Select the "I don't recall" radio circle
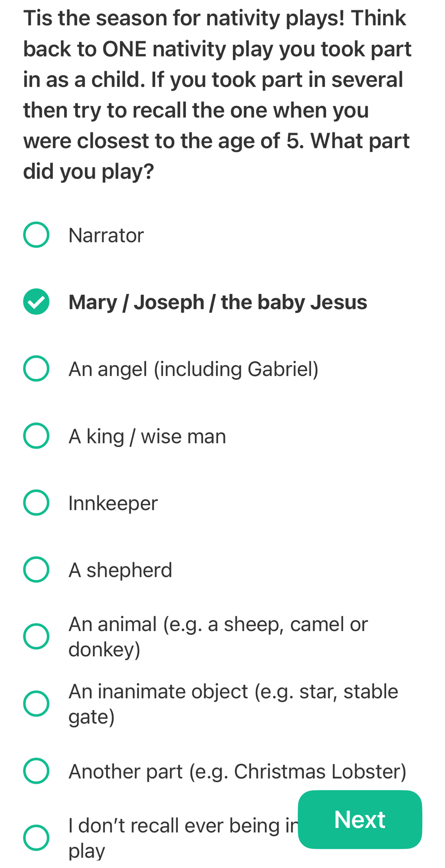This screenshot has height=868, width=445. (36, 838)
